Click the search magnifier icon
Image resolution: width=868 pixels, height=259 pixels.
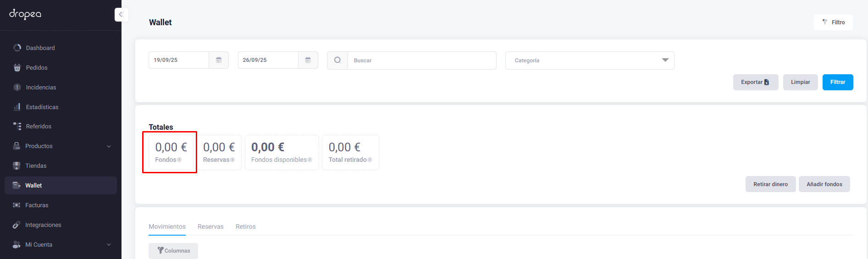coord(337,60)
